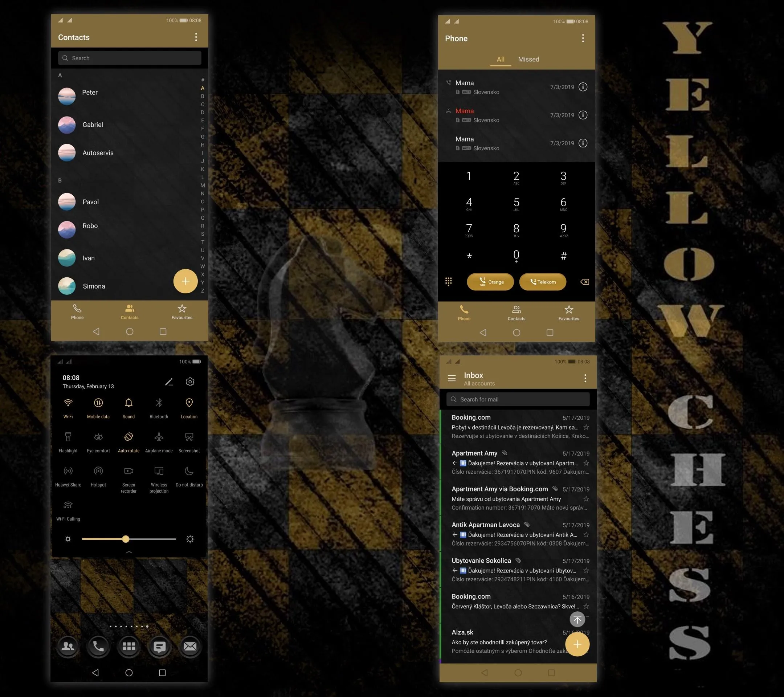Tap overflow menu in Phone app
This screenshot has width=784, height=697.
click(x=584, y=38)
